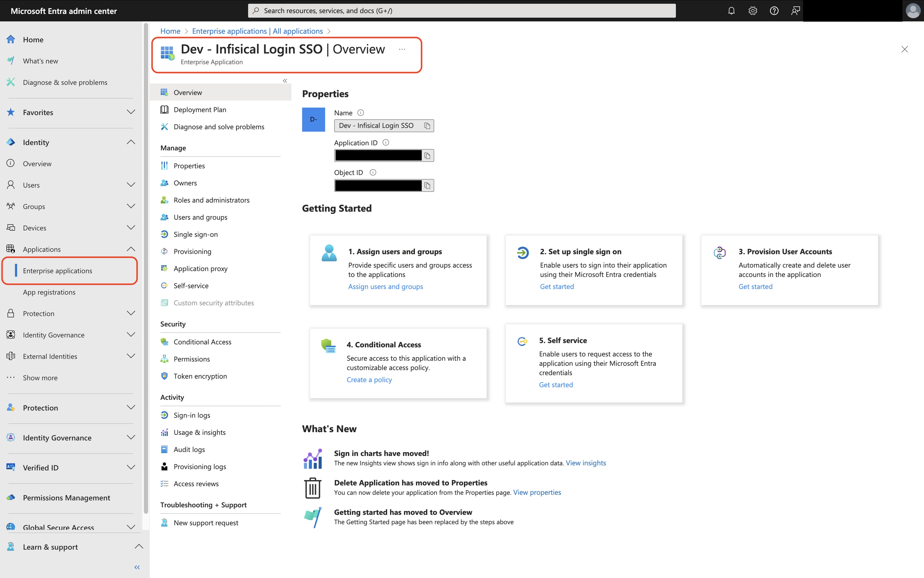Image resolution: width=924 pixels, height=578 pixels.
Task: Click the Assign users and groups card icon
Action: (x=329, y=253)
